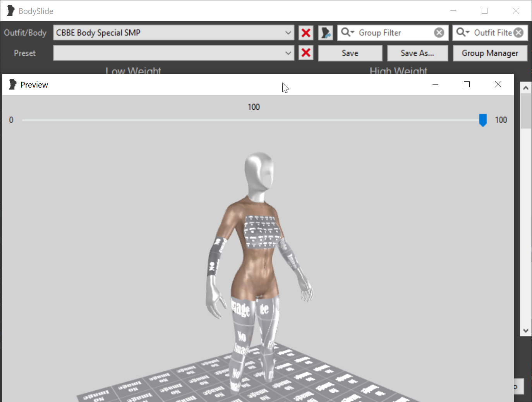The width and height of the screenshot is (532, 402).
Task: Save the current preset
Action: pos(350,53)
